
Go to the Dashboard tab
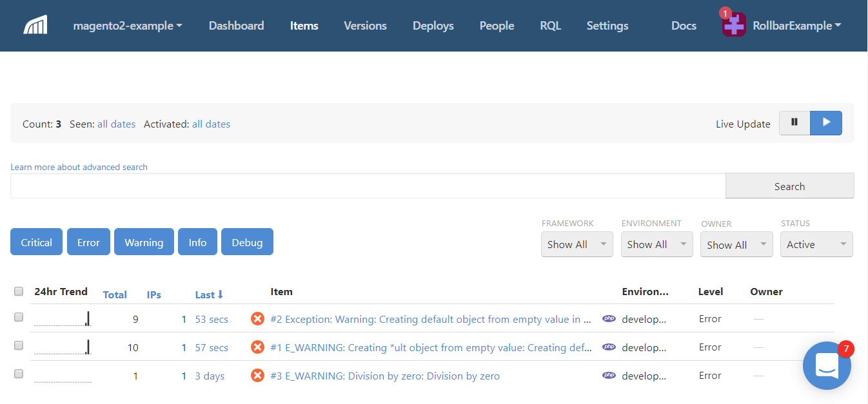(x=236, y=26)
